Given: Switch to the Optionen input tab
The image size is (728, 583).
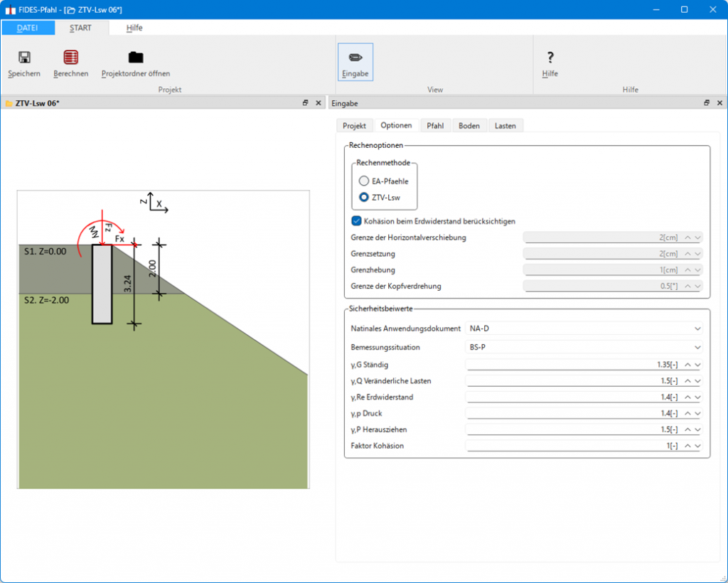Looking at the screenshot, I should pyautogui.click(x=396, y=125).
